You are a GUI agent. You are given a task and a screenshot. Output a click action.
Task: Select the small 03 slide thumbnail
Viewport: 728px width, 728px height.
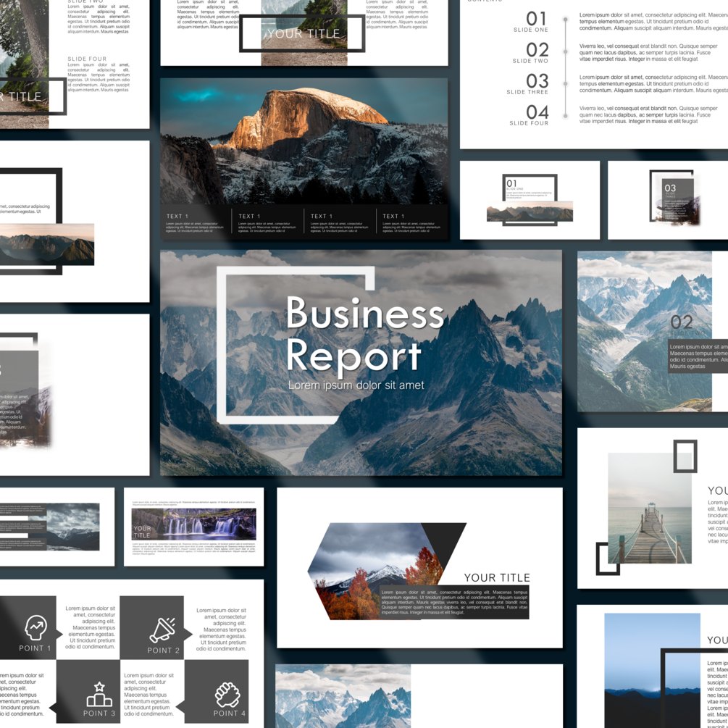click(x=668, y=200)
